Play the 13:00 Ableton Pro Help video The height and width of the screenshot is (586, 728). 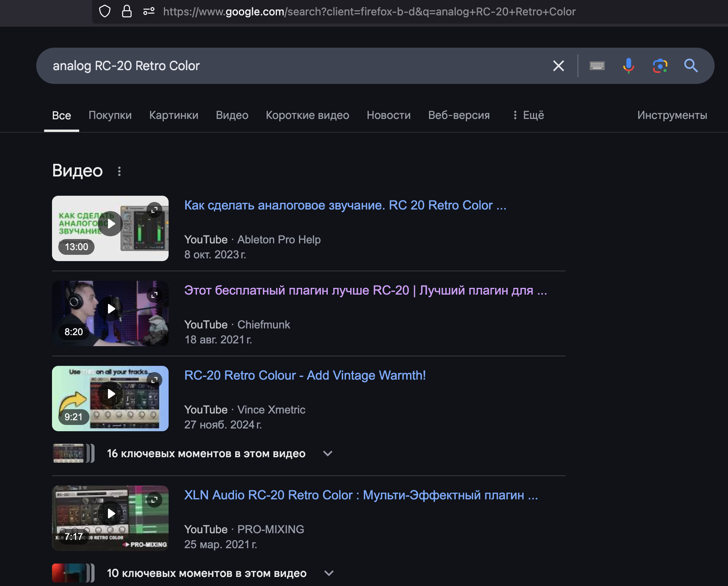(110, 224)
